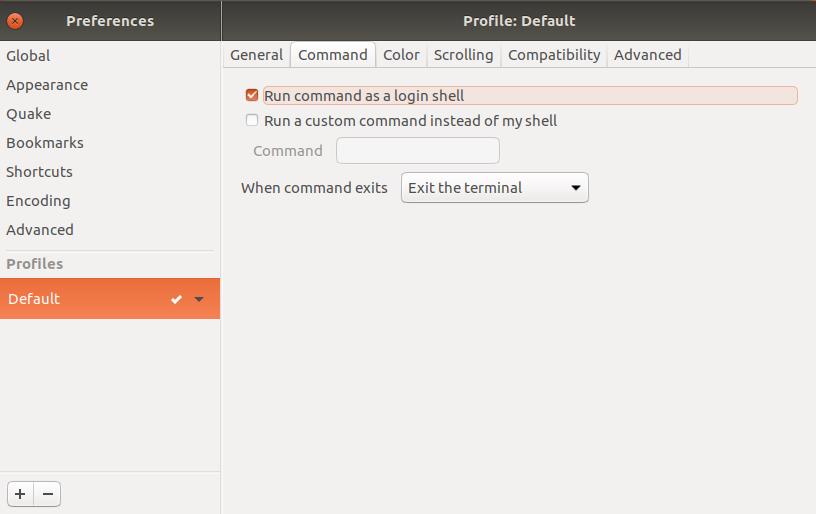Click the Command text input field
This screenshot has width=816, height=514.
pyautogui.click(x=417, y=150)
